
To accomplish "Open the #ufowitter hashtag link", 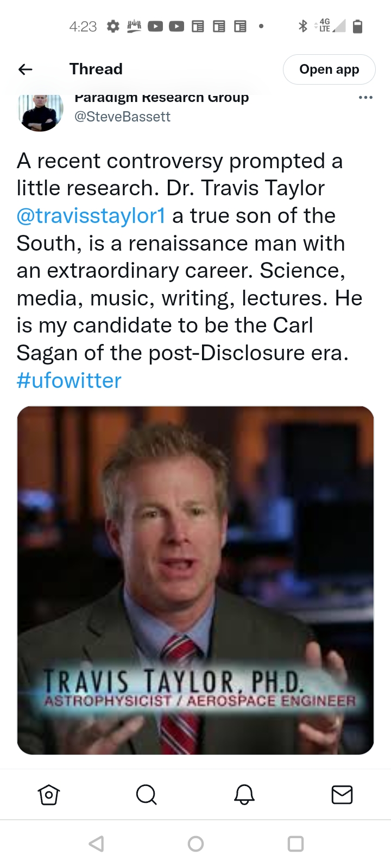I will (69, 380).
